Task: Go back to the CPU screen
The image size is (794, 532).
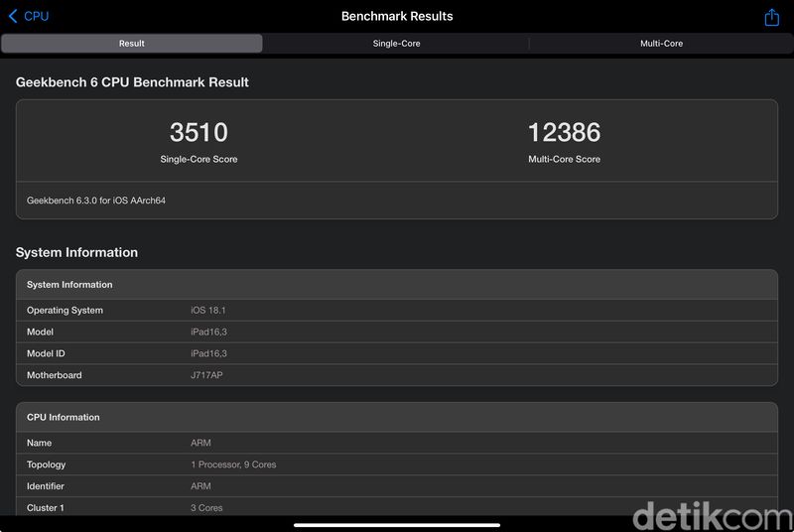Action: pyautogui.click(x=29, y=16)
